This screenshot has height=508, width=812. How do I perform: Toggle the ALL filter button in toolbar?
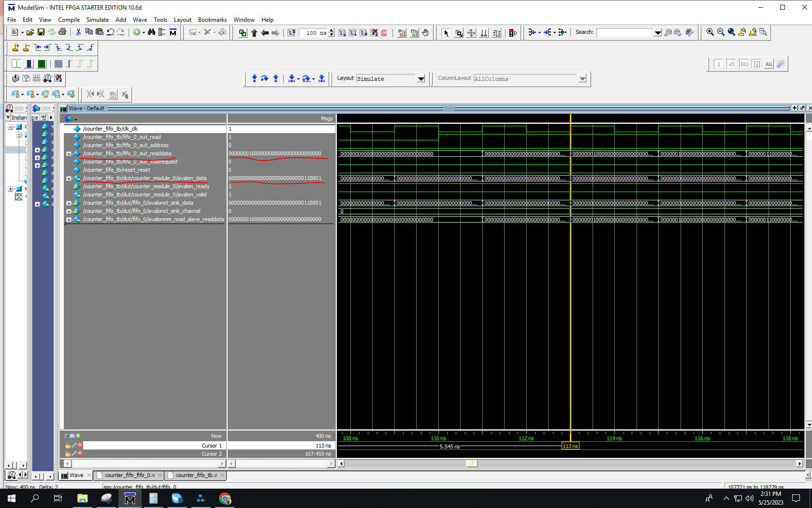tap(768, 64)
